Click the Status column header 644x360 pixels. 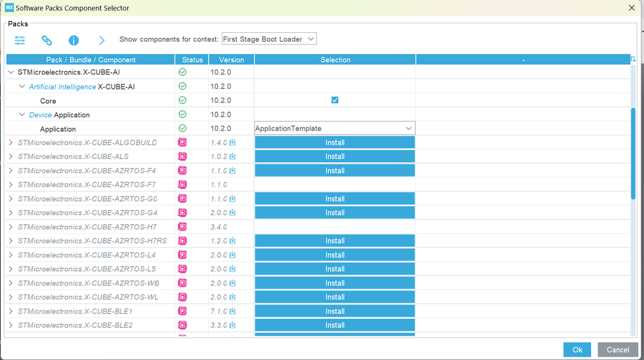click(x=192, y=59)
